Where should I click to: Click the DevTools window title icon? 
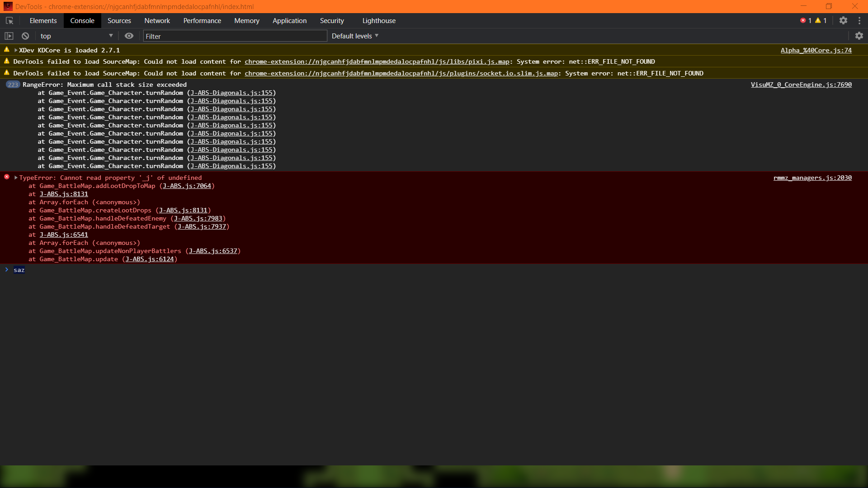[x=8, y=6]
